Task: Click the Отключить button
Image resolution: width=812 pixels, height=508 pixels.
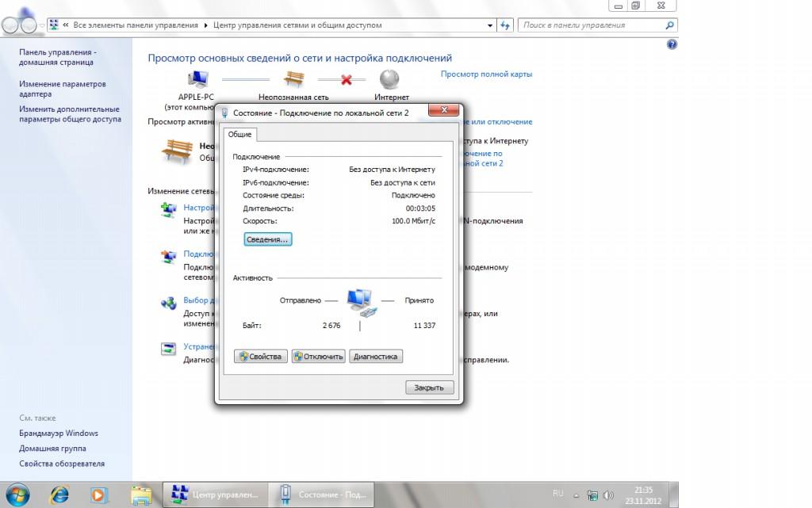Action: click(x=319, y=357)
